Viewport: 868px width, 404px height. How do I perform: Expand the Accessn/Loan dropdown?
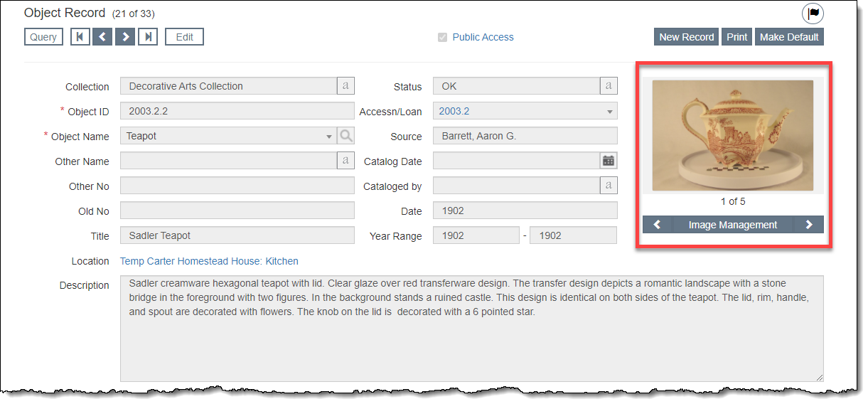[x=609, y=112]
